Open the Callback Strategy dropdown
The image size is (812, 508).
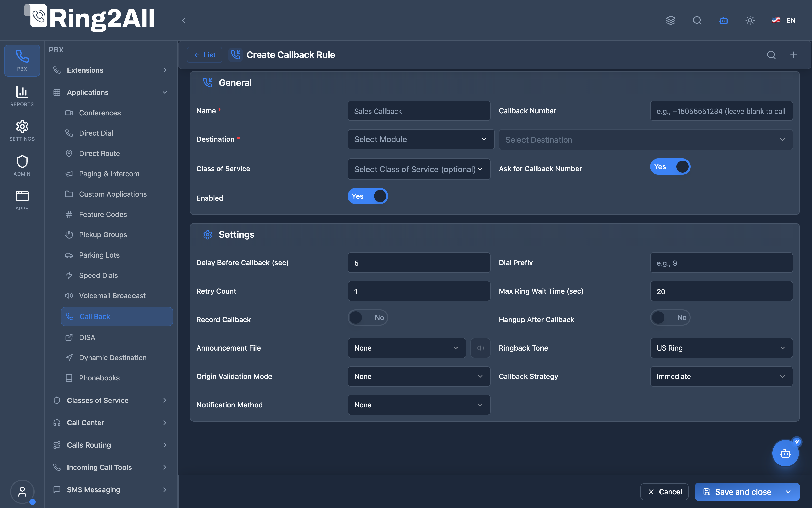pos(721,376)
